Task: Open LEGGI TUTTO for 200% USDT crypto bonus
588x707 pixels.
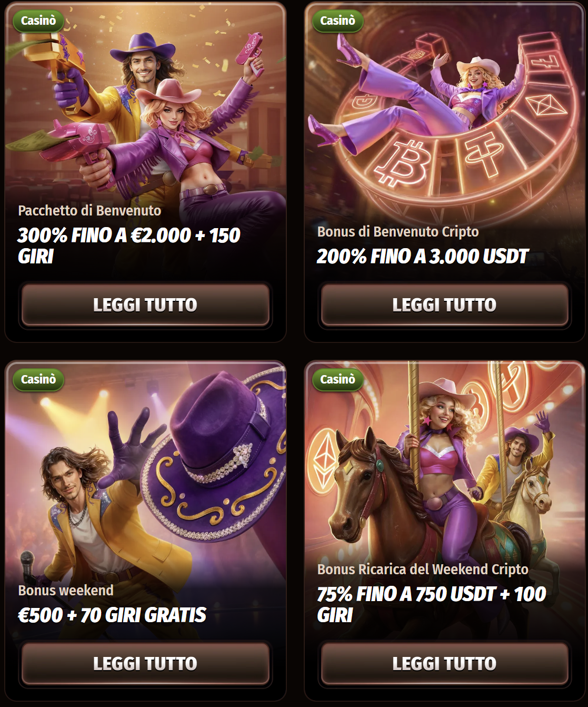Action: 445,305
